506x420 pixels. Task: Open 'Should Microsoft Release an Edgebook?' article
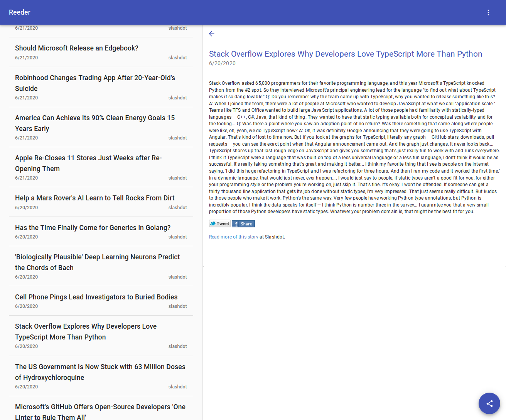coord(101,52)
